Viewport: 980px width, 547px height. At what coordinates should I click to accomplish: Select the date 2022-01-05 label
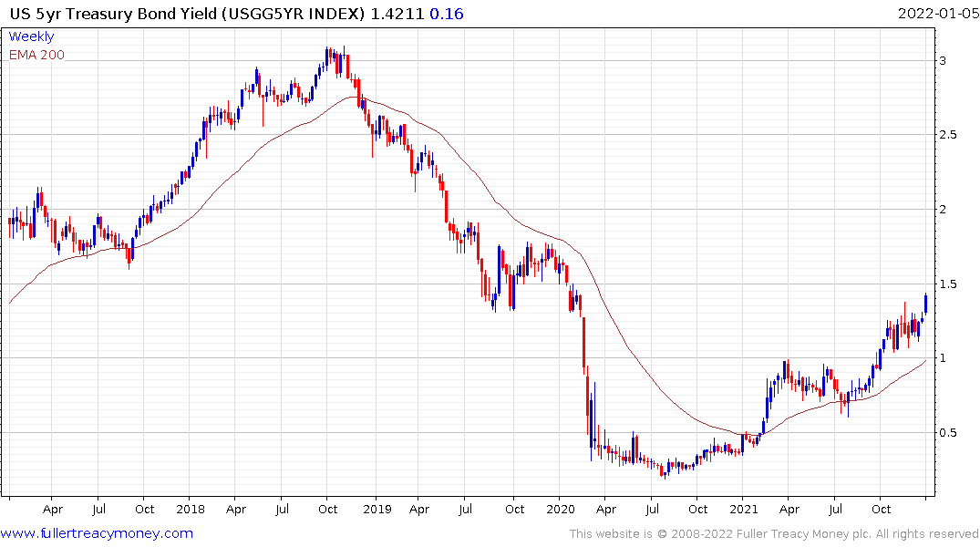click(938, 13)
